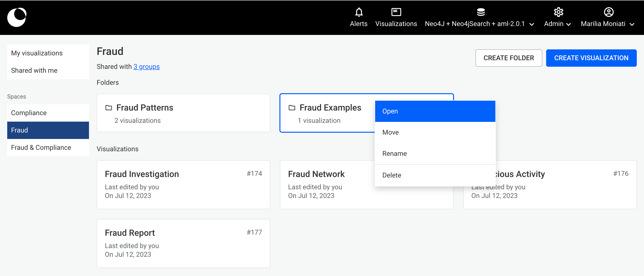This screenshot has height=276, width=644.
Task: Select Delete in the context menu
Action: pyautogui.click(x=435, y=175)
